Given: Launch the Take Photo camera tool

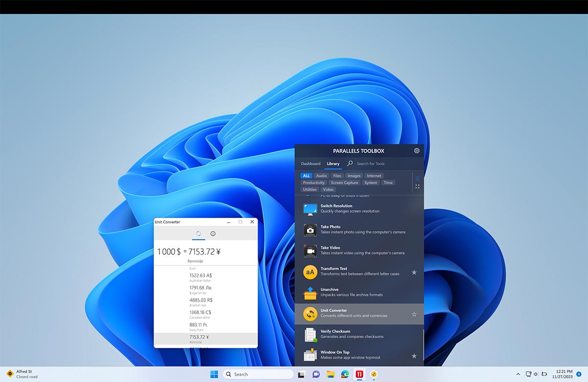Looking at the screenshot, I should click(x=310, y=230).
